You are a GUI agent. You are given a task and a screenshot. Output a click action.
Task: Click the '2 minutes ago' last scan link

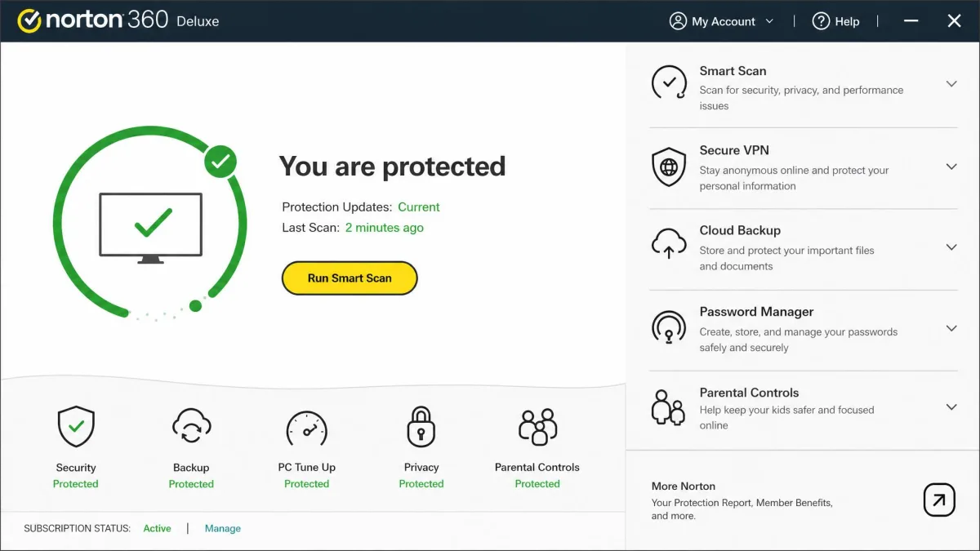point(384,228)
